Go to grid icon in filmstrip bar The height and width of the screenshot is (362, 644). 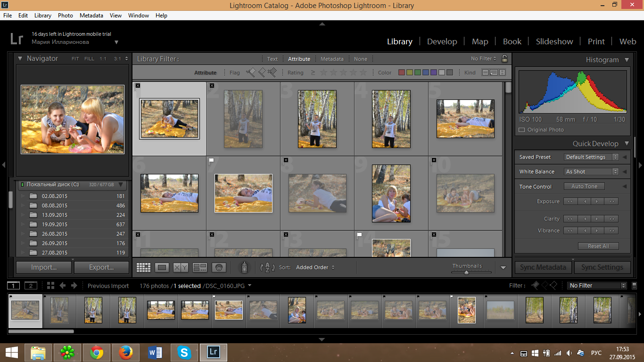50,286
